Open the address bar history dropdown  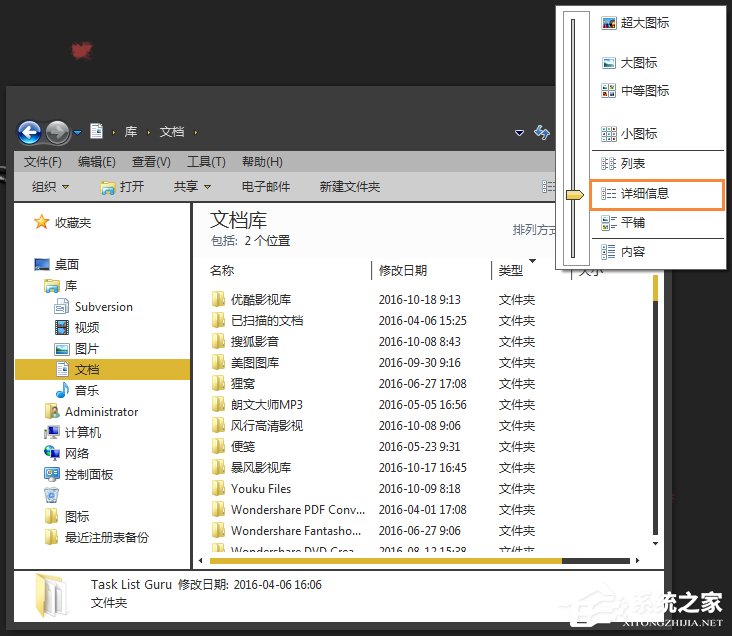[x=519, y=133]
